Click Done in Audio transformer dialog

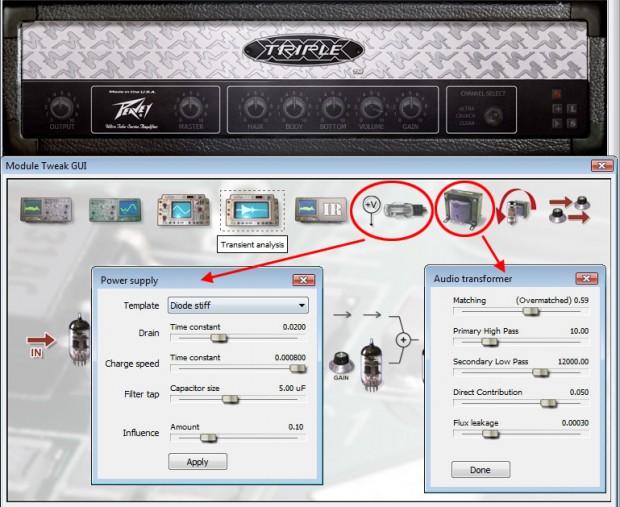(481, 469)
